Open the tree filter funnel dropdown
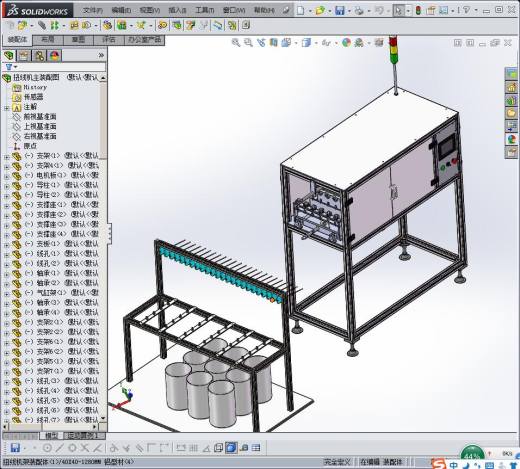 [11, 67]
